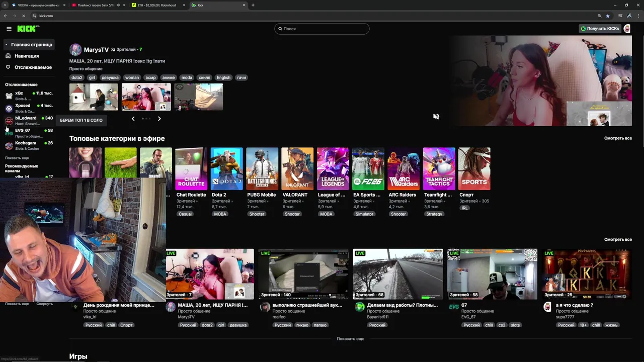Open the PUBG Mobile category card

click(262, 169)
